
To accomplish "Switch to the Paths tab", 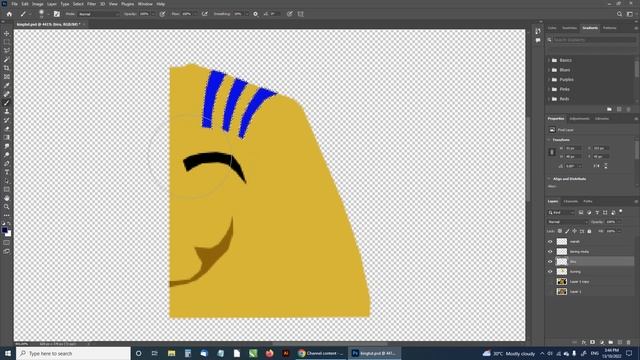I will click(588, 201).
